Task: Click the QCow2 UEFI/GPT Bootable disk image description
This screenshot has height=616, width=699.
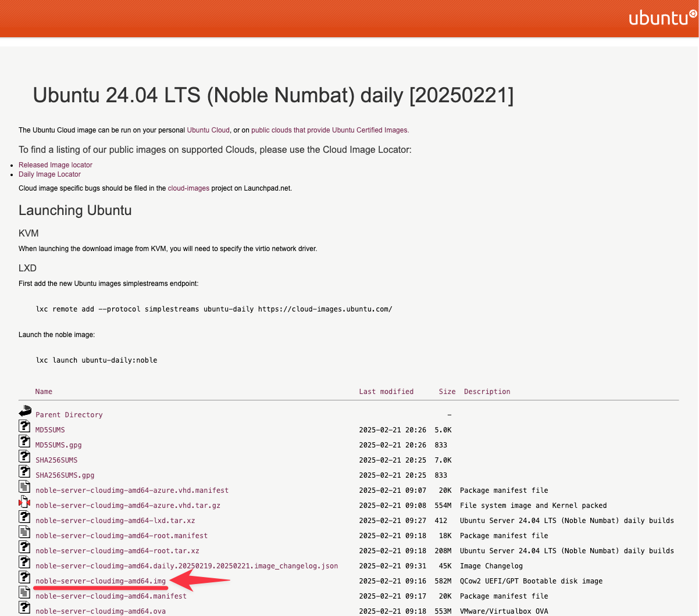Action: (532, 581)
